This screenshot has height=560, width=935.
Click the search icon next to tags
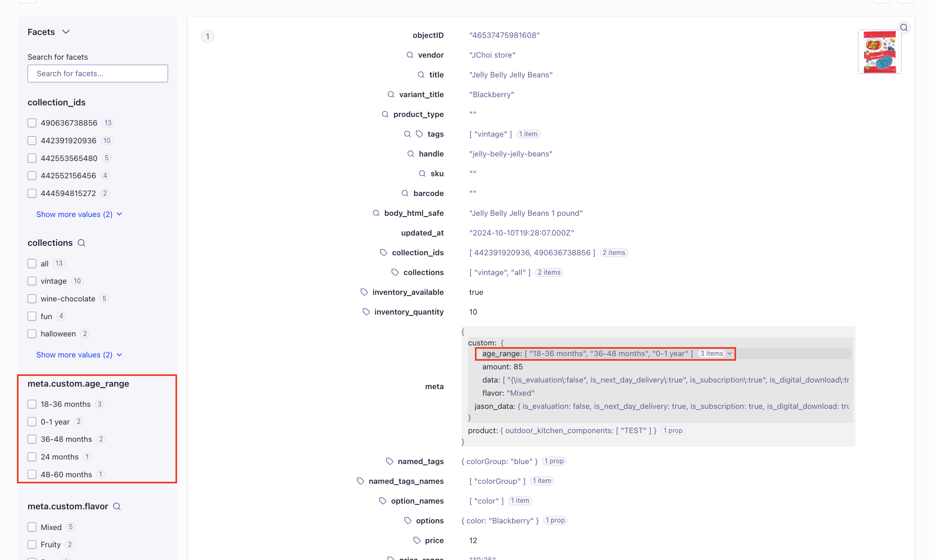point(407,134)
